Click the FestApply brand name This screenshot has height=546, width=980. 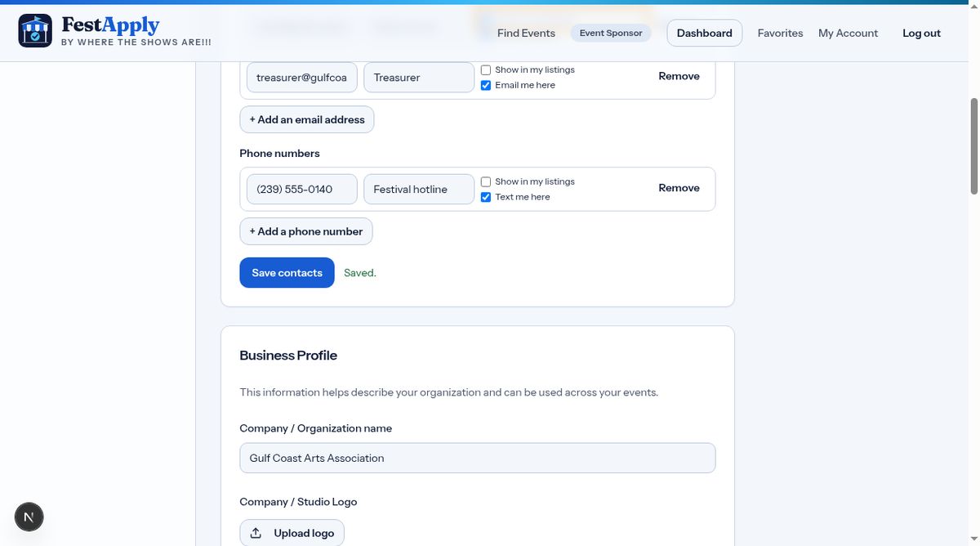[110, 25]
